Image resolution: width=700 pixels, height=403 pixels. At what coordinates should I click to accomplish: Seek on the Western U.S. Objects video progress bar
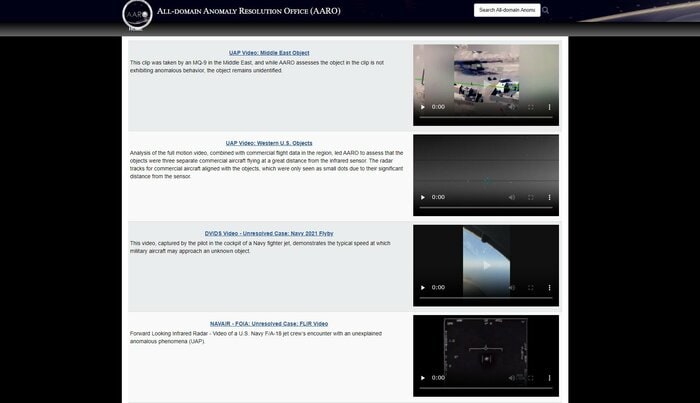coord(486,208)
